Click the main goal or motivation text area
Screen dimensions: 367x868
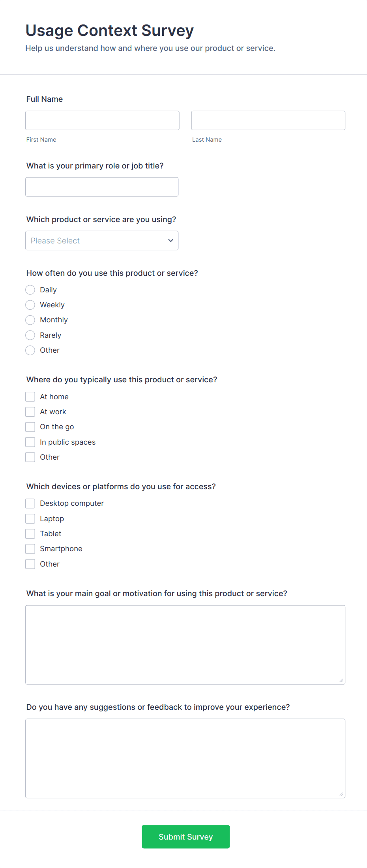[x=185, y=645]
